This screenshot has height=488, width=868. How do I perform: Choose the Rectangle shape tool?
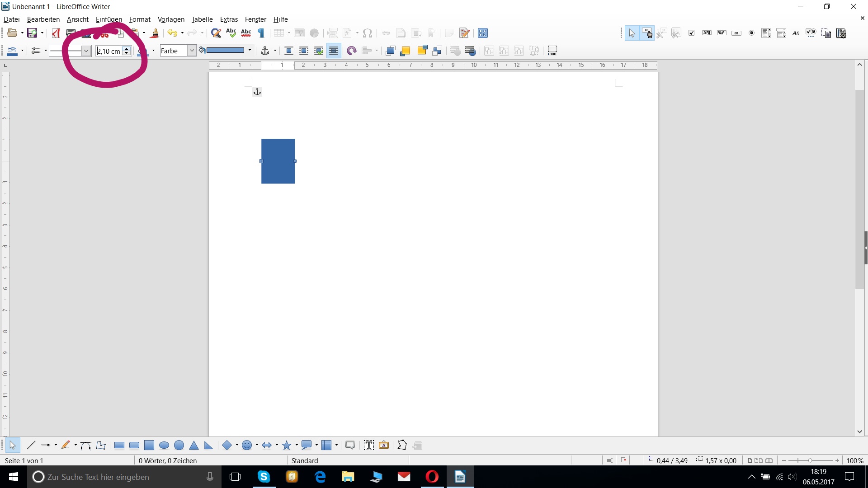(x=119, y=445)
